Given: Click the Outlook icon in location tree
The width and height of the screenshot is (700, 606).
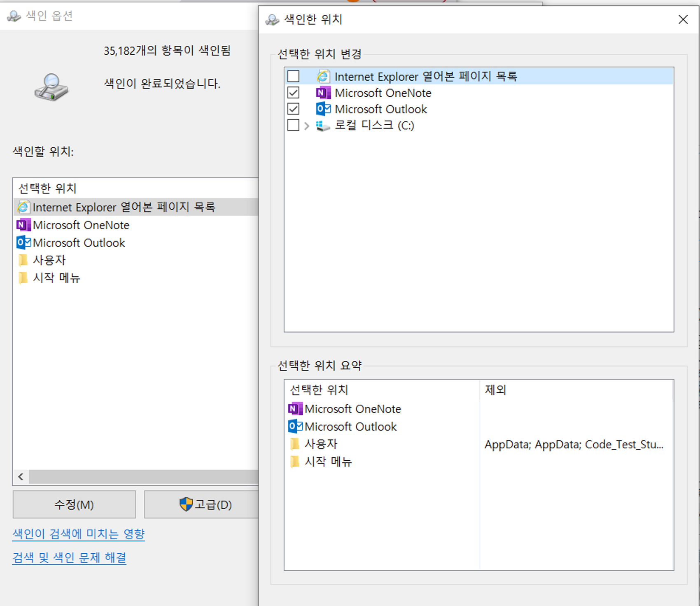Looking at the screenshot, I should coord(323,109).
